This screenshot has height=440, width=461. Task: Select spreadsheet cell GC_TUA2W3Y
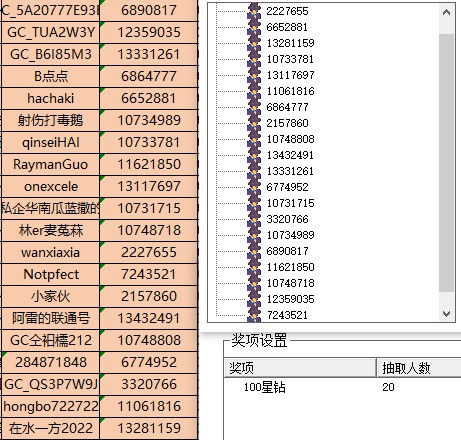pyautogui.click(x=51, y=32)
